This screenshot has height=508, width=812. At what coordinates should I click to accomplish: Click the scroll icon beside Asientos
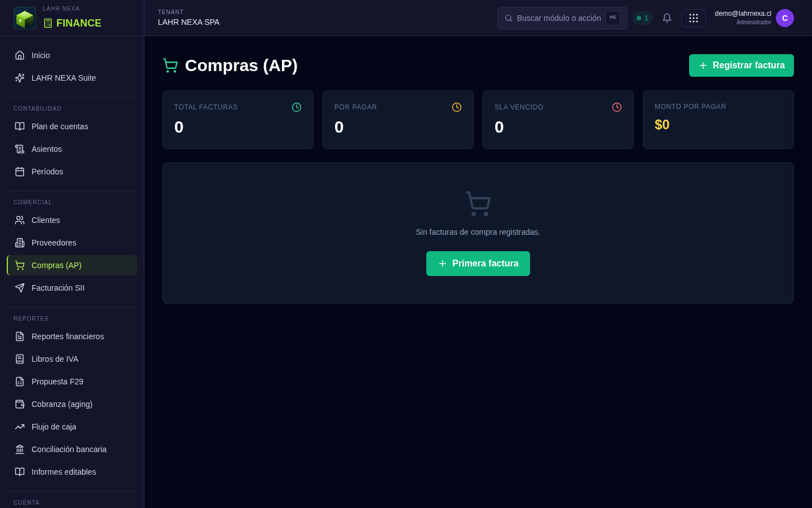[20, 149]
